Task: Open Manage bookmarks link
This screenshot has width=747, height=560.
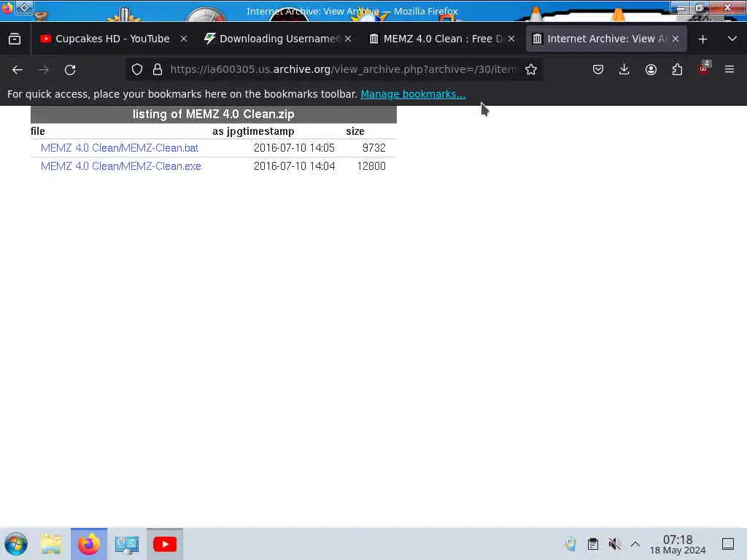Action: click(413, 94)
